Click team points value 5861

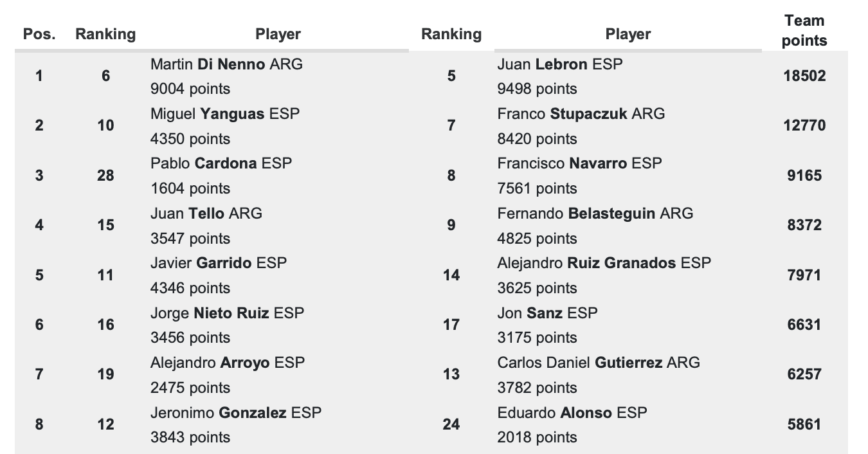804,424
